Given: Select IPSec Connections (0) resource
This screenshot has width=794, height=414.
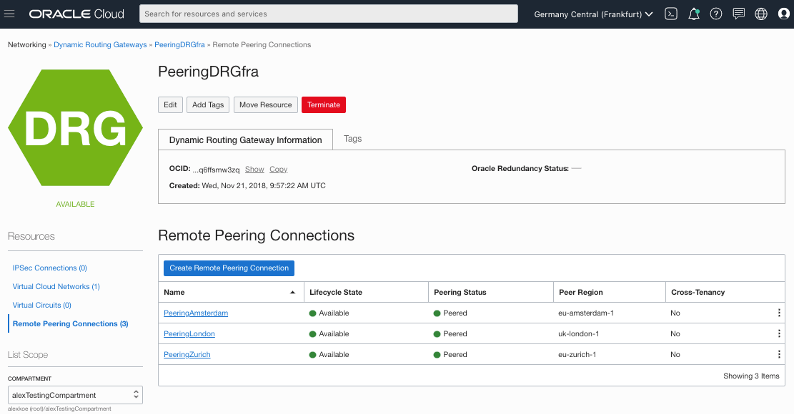Looking at the screenshot, I should 50,268.
